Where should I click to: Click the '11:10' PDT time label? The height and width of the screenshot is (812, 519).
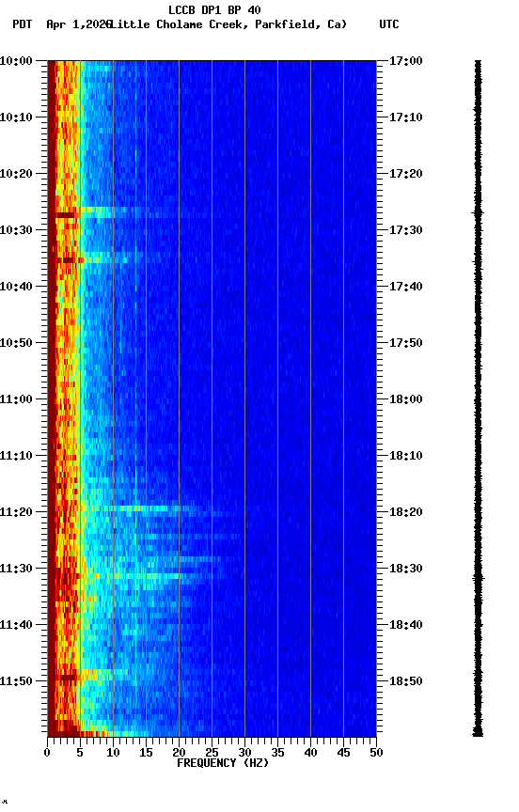16,456
